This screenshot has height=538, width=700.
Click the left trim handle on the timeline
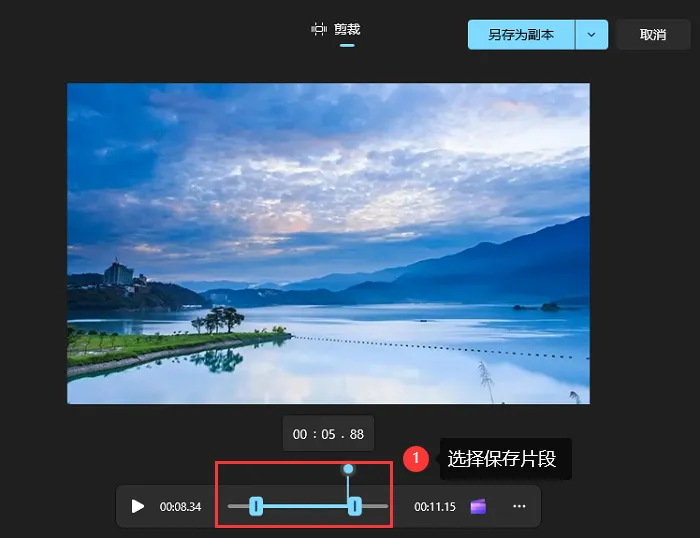256,506
